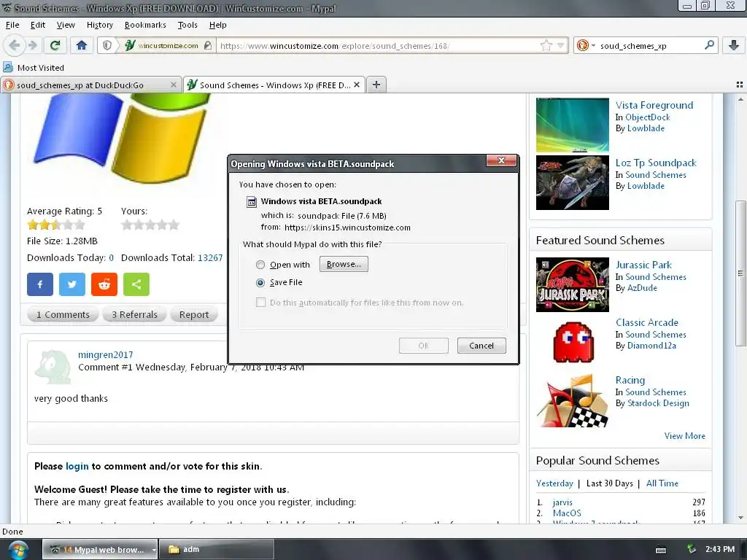Viewport: 747px width, 560px height.
Task: Open the tab groups grid icon
Action: 740,85
